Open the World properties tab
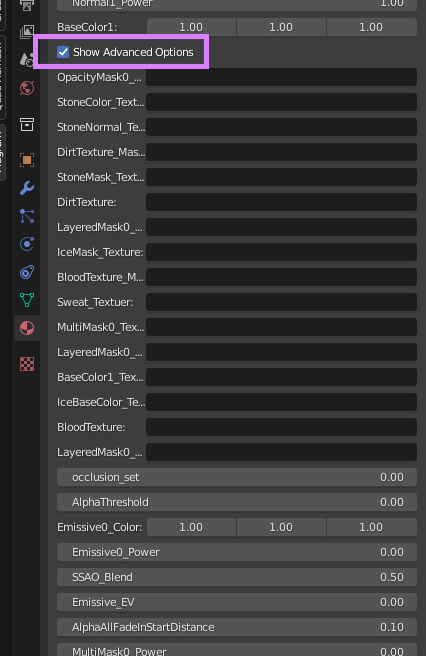This screenshot has width=426, height=656. click(27, 88)
